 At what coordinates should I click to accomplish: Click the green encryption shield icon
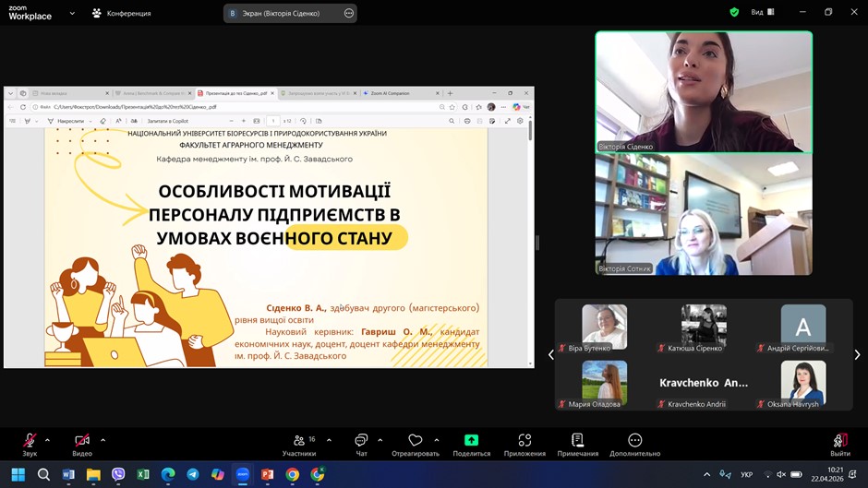click(x=734, y=13)
